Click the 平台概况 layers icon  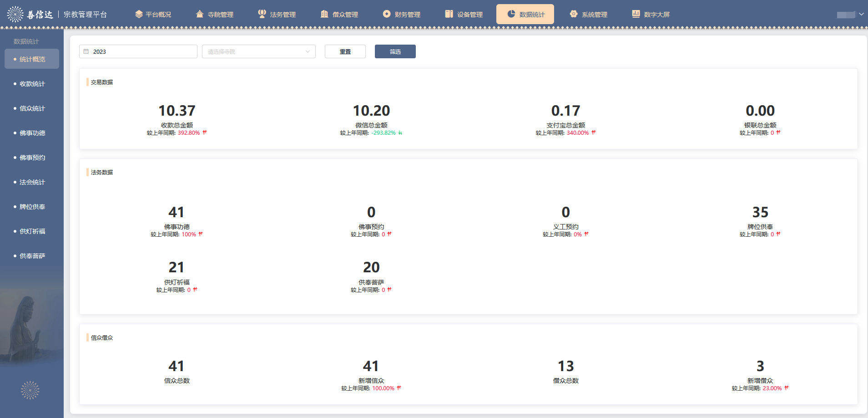coord(139,14)
